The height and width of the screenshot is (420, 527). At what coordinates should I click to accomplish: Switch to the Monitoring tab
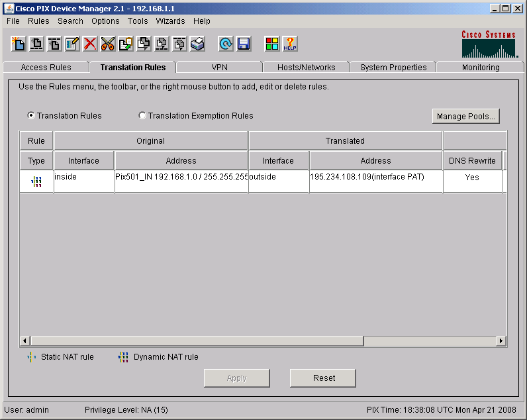tap(481, 68)
